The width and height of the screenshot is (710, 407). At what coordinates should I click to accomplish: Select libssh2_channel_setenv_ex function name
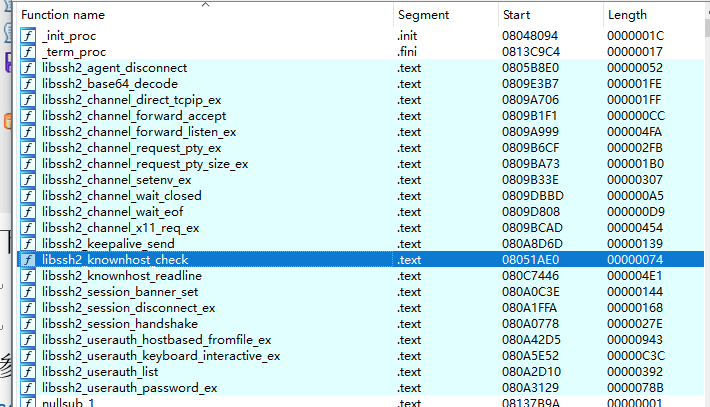tap(116, 180)
